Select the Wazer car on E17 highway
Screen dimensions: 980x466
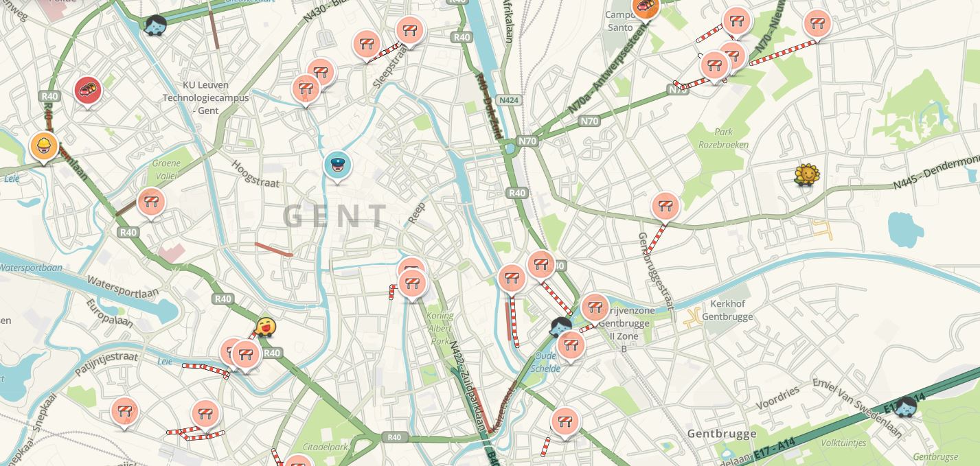coord(906,406)
